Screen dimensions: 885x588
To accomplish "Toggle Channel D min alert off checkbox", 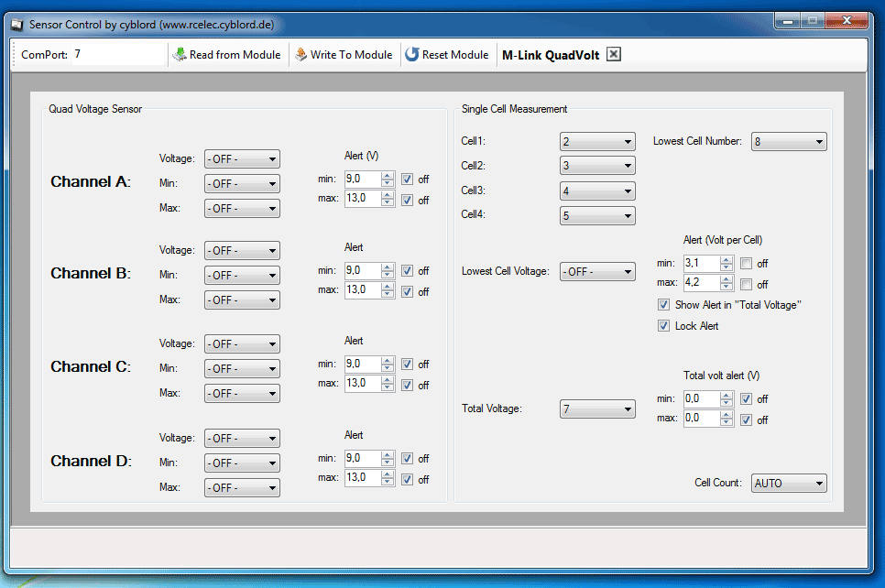I will coord(407,458).
